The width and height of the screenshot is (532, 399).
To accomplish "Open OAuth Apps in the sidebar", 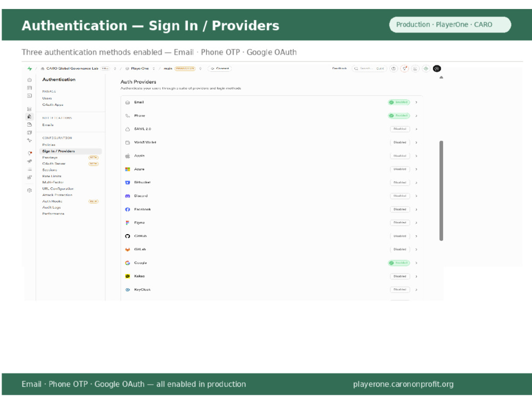I will [x=53, y=105].
